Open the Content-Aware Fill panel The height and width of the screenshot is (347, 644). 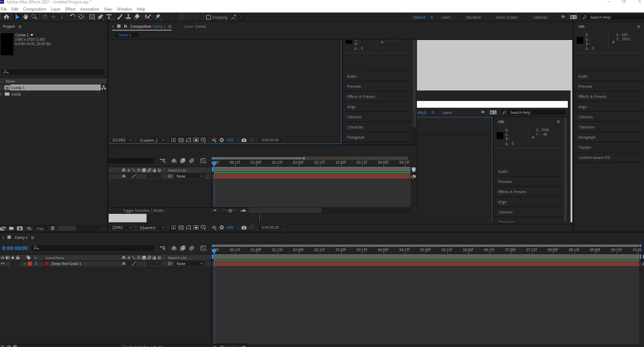[x=594, y=158]
